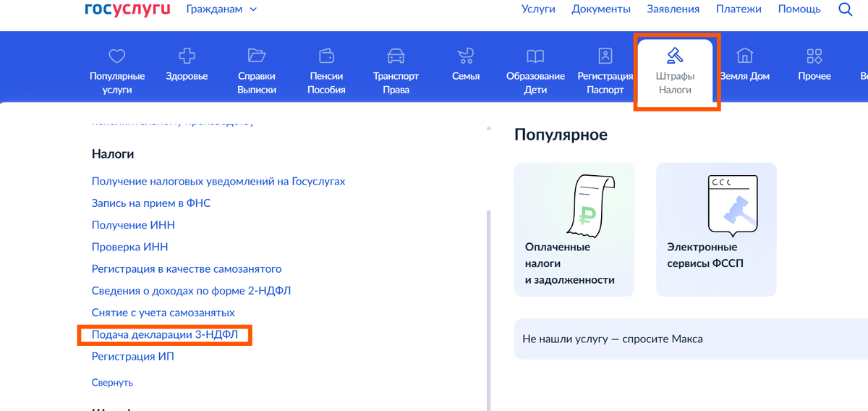Select the gavel icon for Штрафы Налоги
Viewport: 868px width, 411px height.
pyautogui.click(x=675, y=56)
